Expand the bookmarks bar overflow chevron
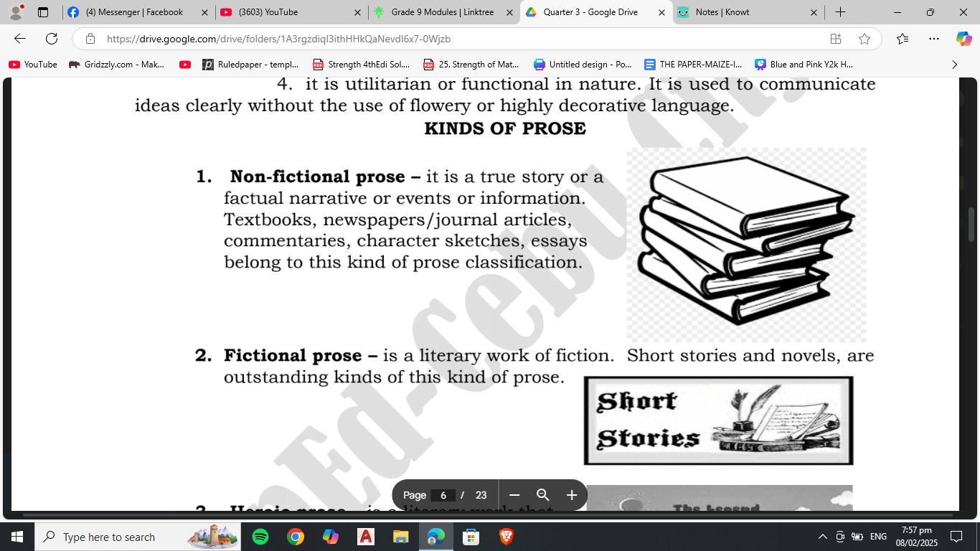980x551 pixels. (x=954, y=65)
